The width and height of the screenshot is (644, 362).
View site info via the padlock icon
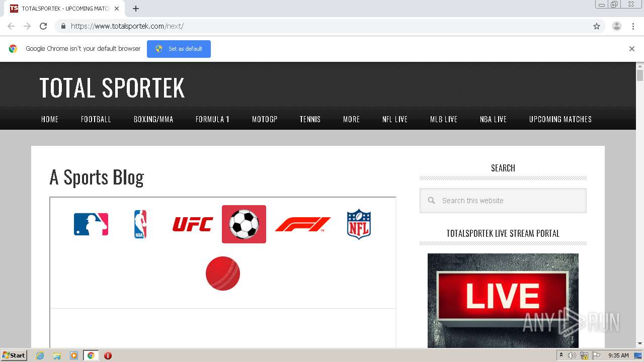63,26
